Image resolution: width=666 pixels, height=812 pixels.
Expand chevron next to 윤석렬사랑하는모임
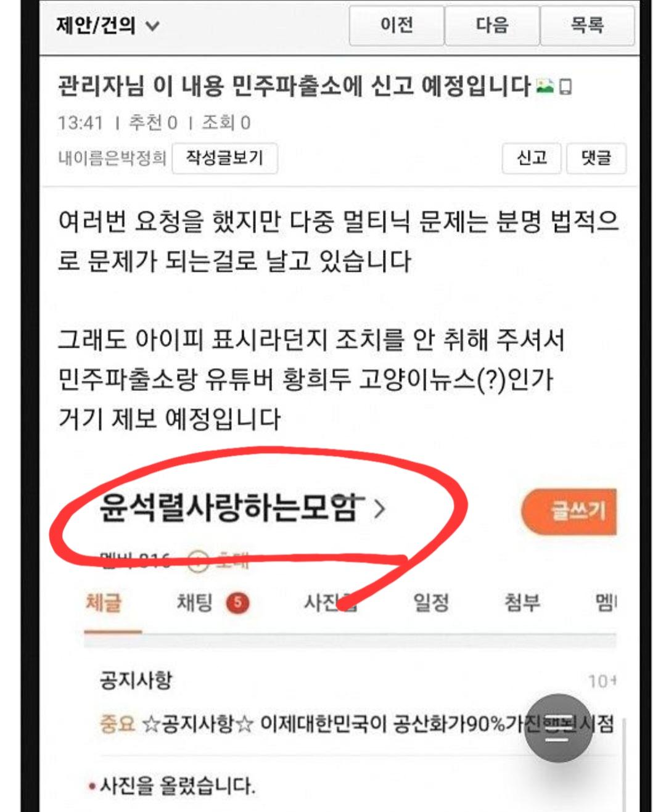coord(380,509)
